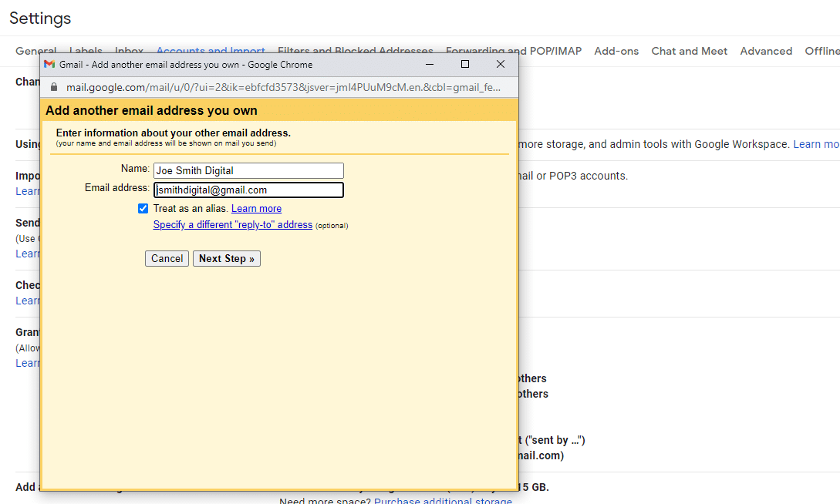
Task: Click into the Name text field
Action: (248, 171)
